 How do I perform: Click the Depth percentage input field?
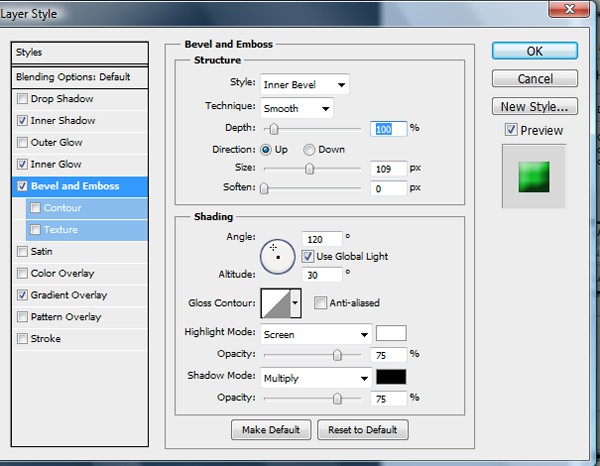coord(388,129)
